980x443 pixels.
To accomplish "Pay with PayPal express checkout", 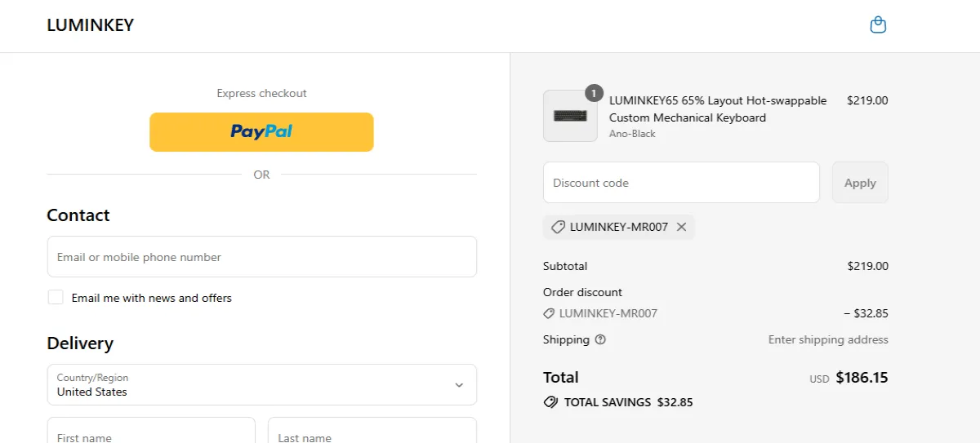I will [x=261, y=132].
